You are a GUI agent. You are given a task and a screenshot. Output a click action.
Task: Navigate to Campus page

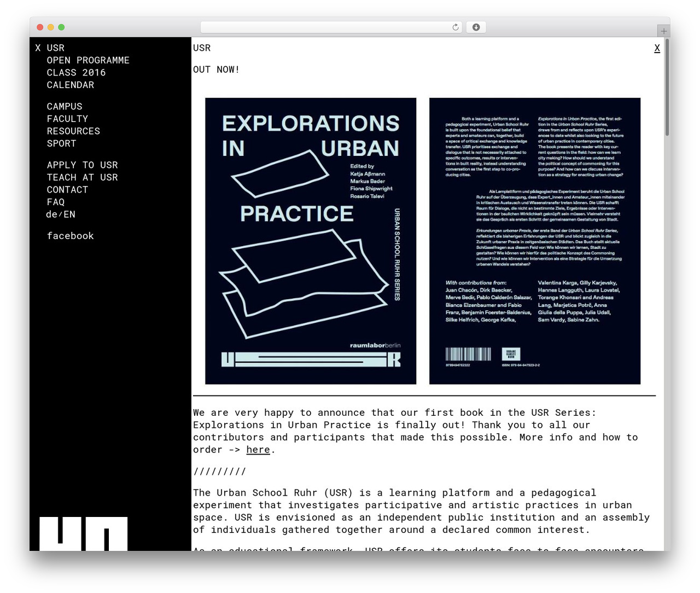[65, 107]
